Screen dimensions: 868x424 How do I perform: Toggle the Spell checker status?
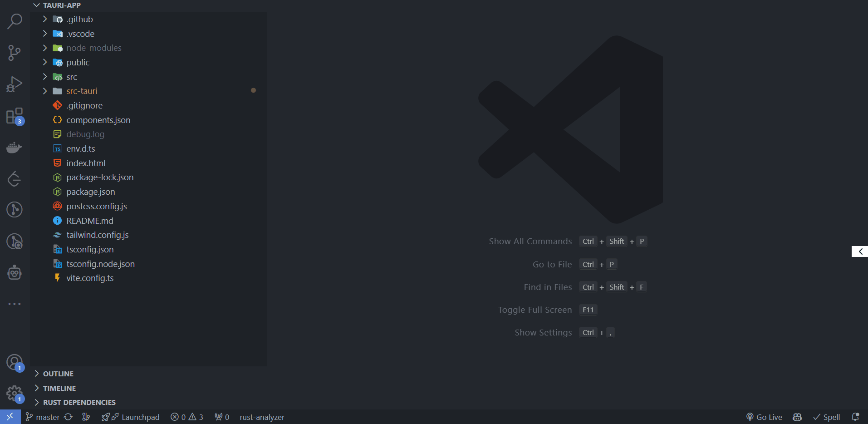[827, 417]
